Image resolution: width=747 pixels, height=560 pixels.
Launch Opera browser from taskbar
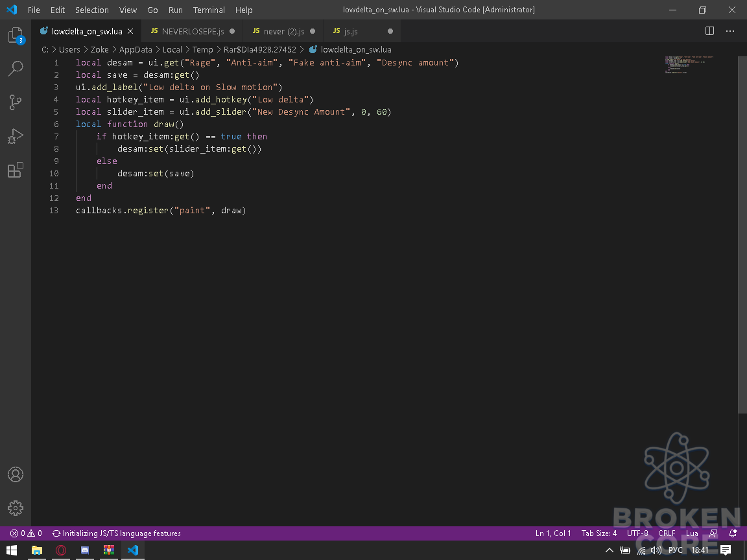(61, 550)
